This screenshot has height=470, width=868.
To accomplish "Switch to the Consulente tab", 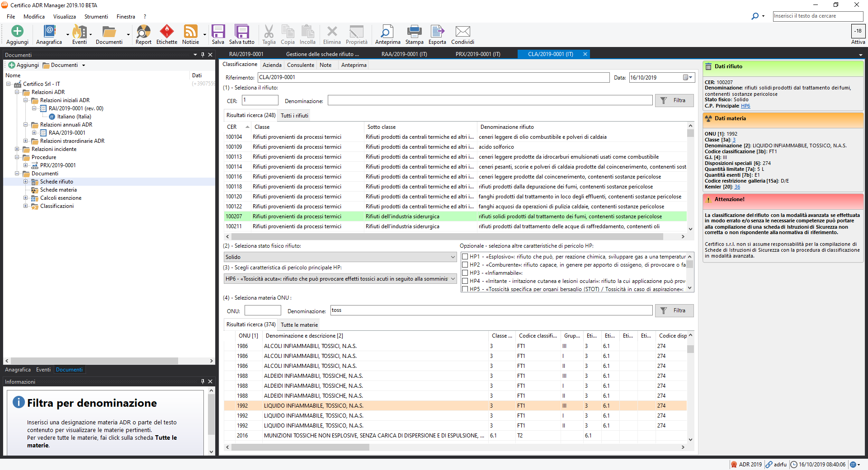I will click(x=300, y=65).
